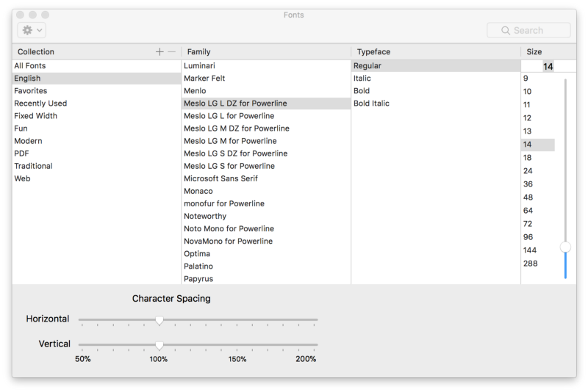
Task: Pick the Papyrus family
Action: click(266, 279)
